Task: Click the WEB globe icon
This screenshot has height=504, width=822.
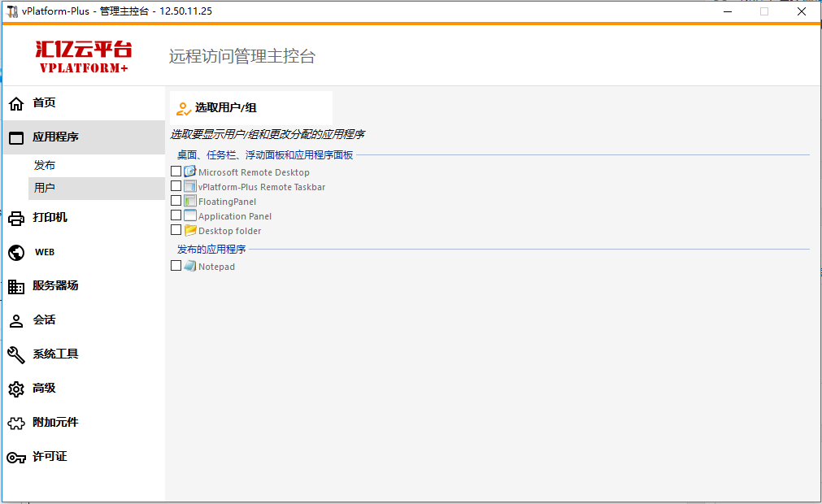Action: click(16, 252)
